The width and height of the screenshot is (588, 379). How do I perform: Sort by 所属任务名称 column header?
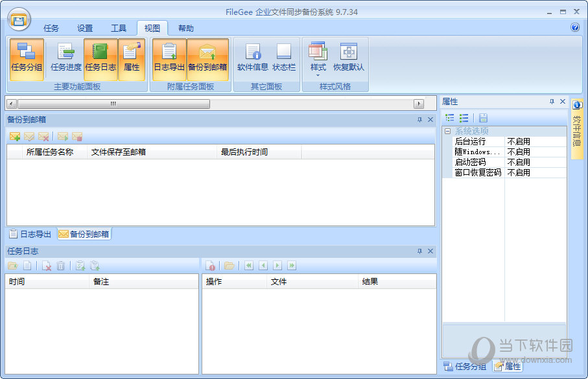(54, 152)
